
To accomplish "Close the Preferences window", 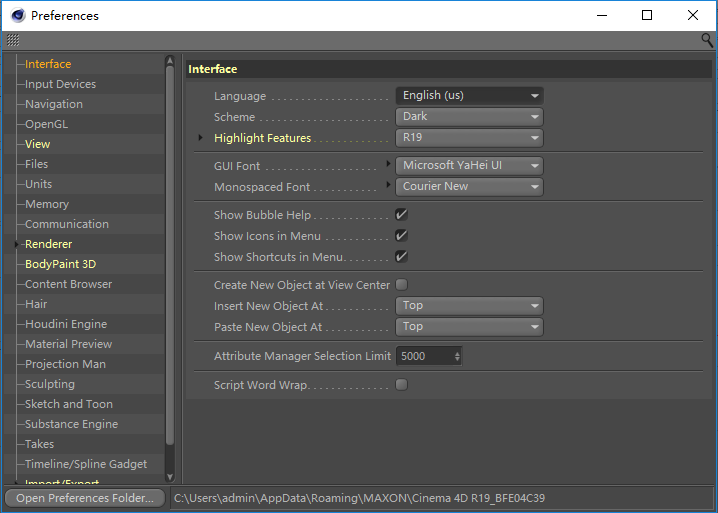I will (693, 15).
